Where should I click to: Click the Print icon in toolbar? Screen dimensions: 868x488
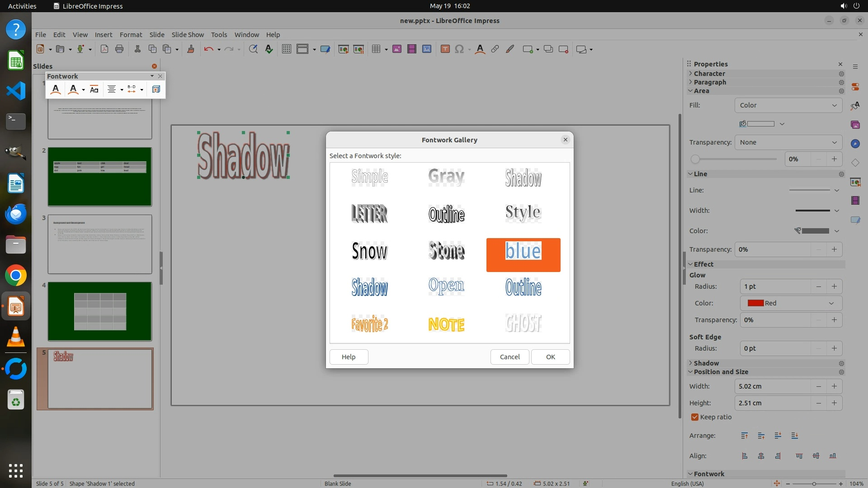[119, 49]
